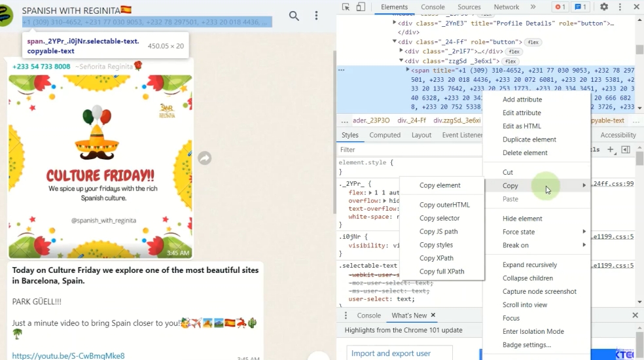Click the breadcrumb overflow ellipsis on the left

pyautogui.click(x=345, y=121)
